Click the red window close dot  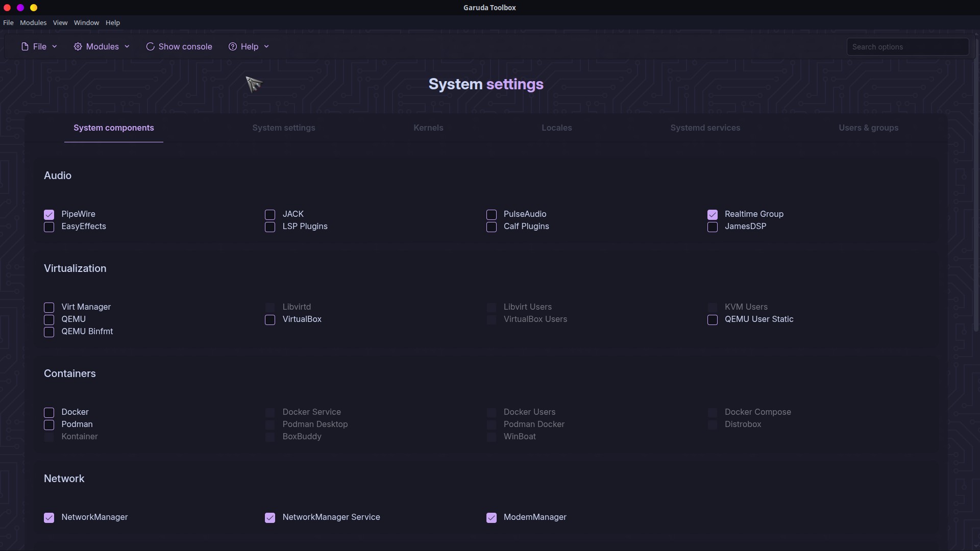click(7, 8)
